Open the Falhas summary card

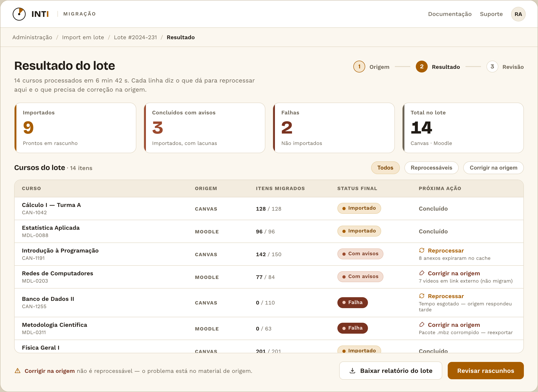pyautogui.click(x=334, y=128)
